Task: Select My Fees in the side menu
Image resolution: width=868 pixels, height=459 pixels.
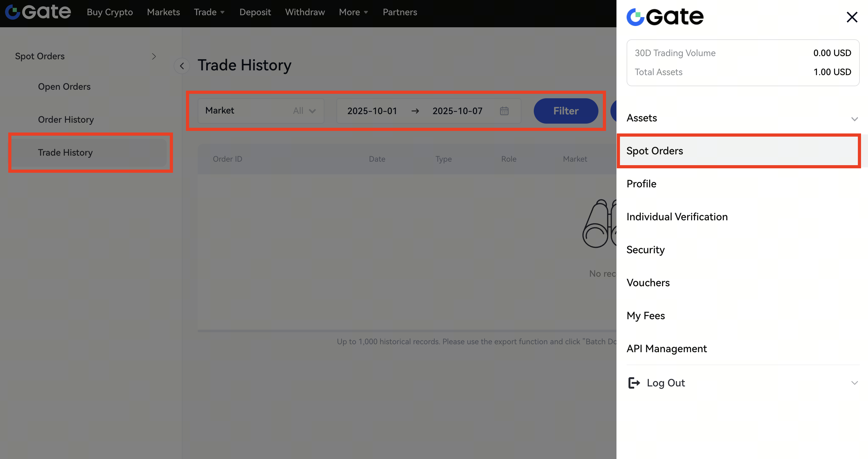Action: (x=645, y=316)
